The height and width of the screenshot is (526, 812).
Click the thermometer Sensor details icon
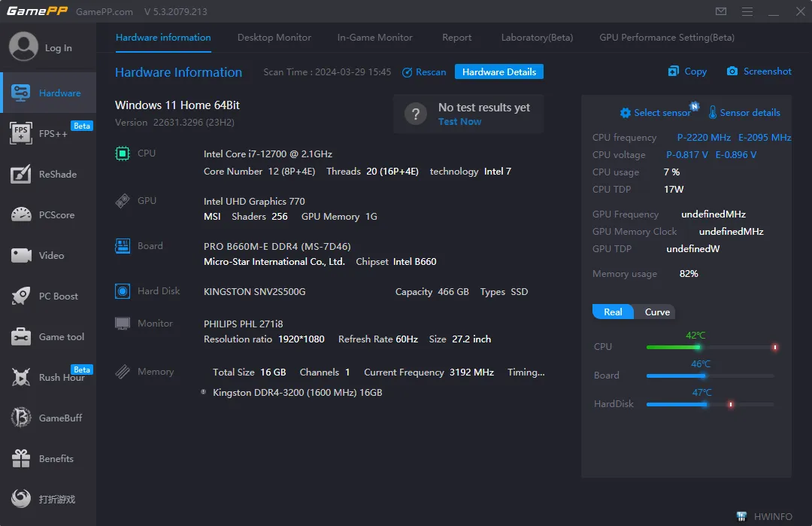(x=713, y=112)
